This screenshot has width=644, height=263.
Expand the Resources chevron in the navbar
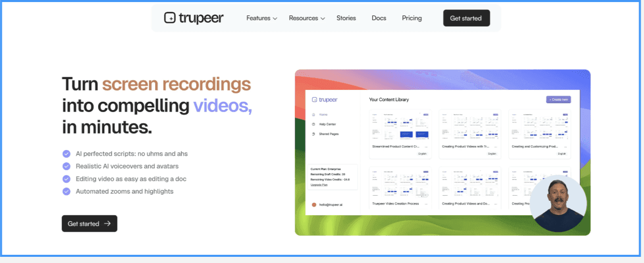coord(323,18)
